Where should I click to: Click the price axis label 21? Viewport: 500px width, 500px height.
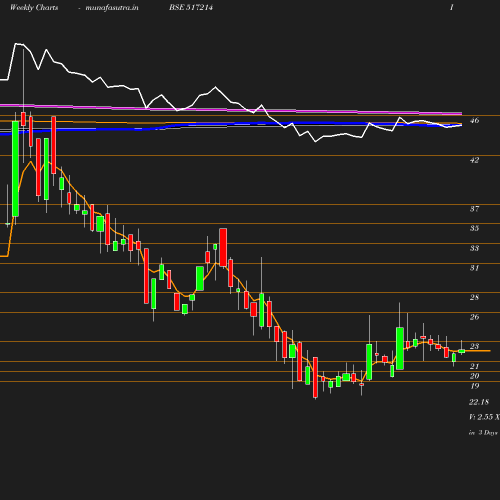click(x=474, y=366)
